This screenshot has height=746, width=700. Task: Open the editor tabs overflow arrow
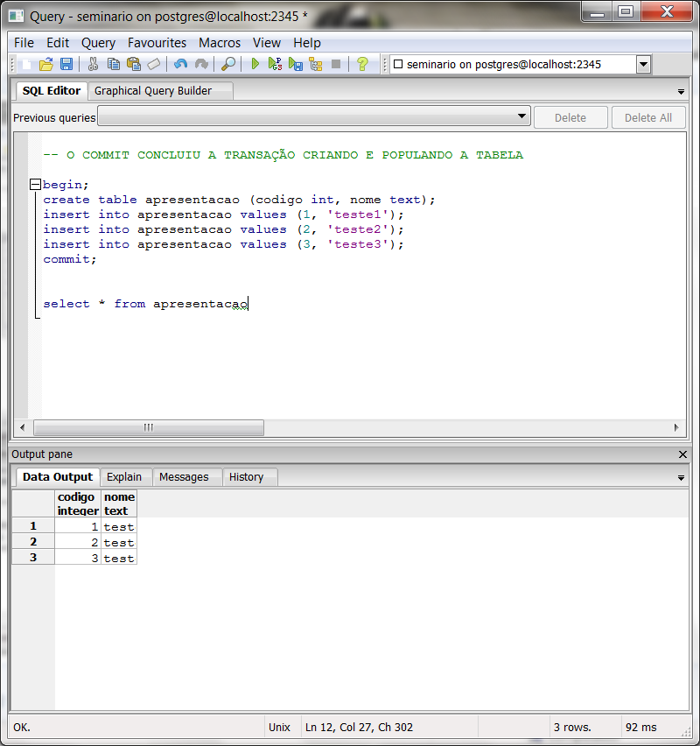point(681,92)
